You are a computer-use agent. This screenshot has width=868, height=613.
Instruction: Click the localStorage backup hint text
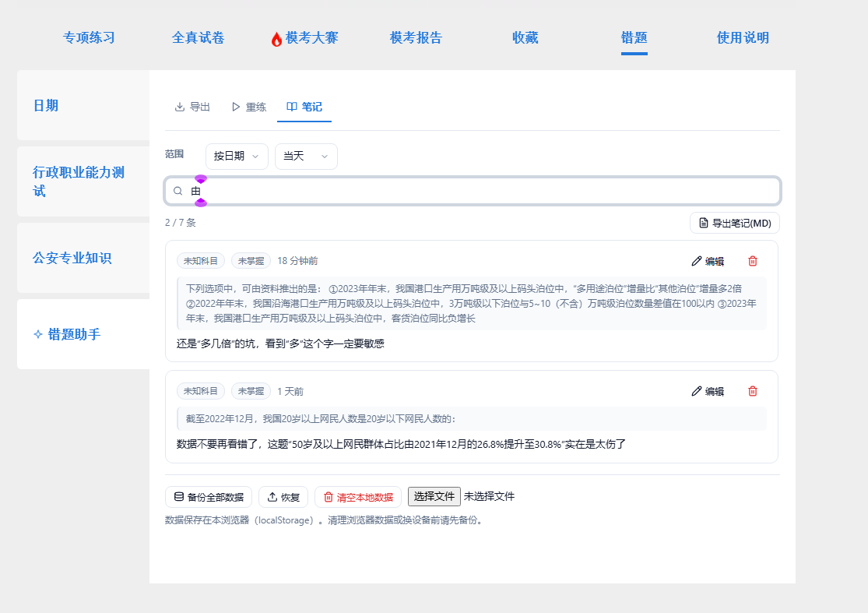325,520
